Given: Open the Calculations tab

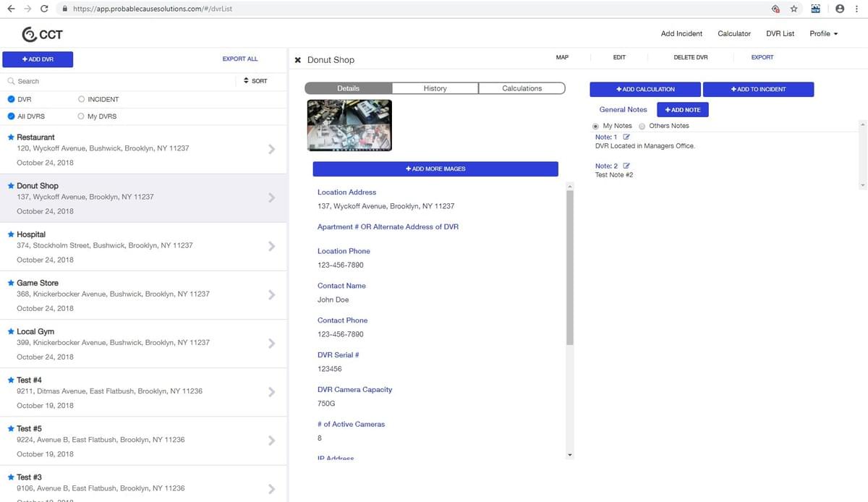Looking at the screenshot, I should coord(522,88).
